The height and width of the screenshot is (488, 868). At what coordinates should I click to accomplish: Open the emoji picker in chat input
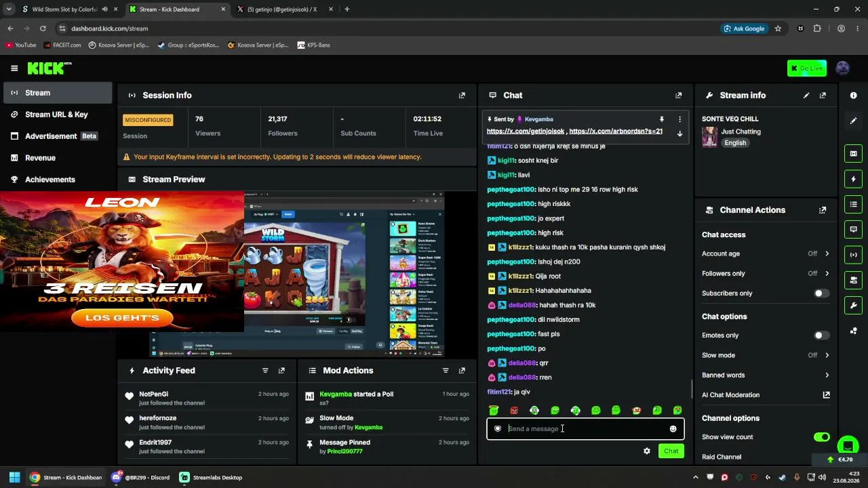(x=673, y=428)
